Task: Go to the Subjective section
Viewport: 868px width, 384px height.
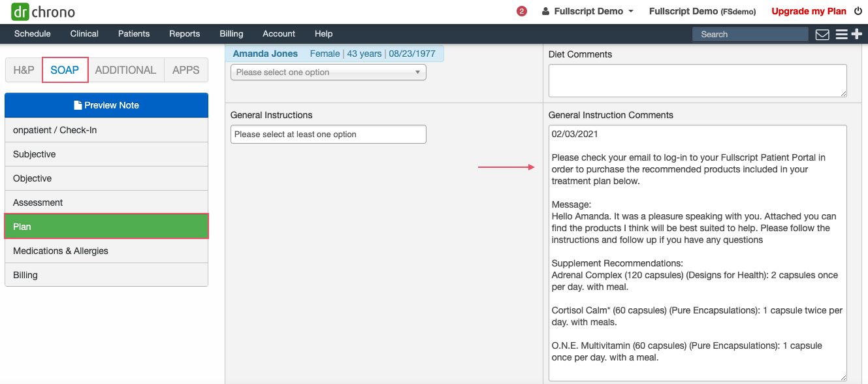Action: coord(106,154)
